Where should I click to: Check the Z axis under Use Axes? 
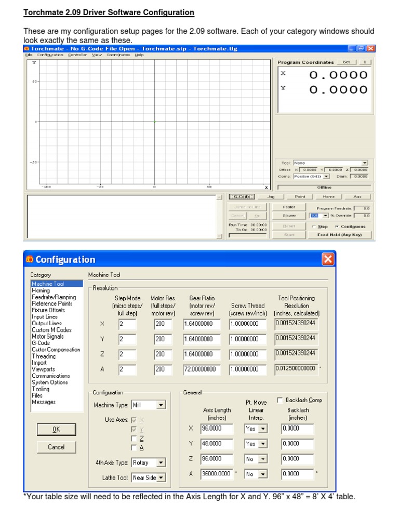pos(134,438)
